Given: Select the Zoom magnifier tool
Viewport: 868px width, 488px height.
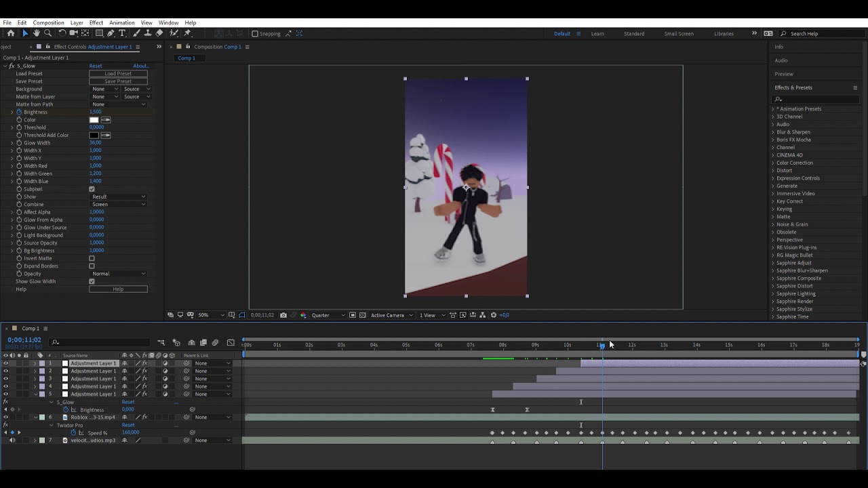Looking at the screenshot, I should [47, 33].
